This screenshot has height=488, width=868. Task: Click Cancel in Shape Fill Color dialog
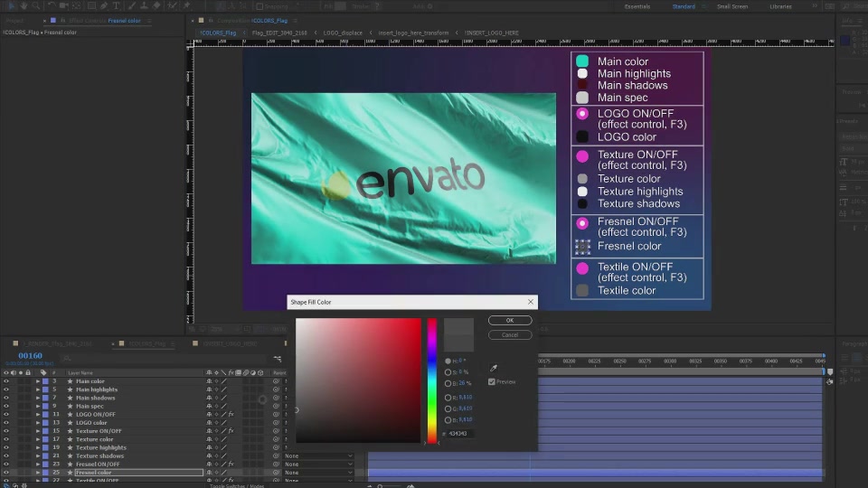(x=510, y=334)
